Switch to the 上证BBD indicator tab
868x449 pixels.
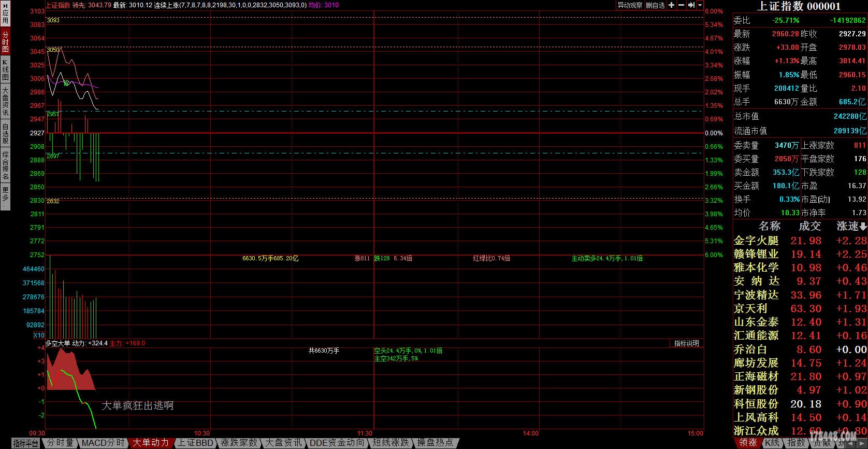coord(195,443)
